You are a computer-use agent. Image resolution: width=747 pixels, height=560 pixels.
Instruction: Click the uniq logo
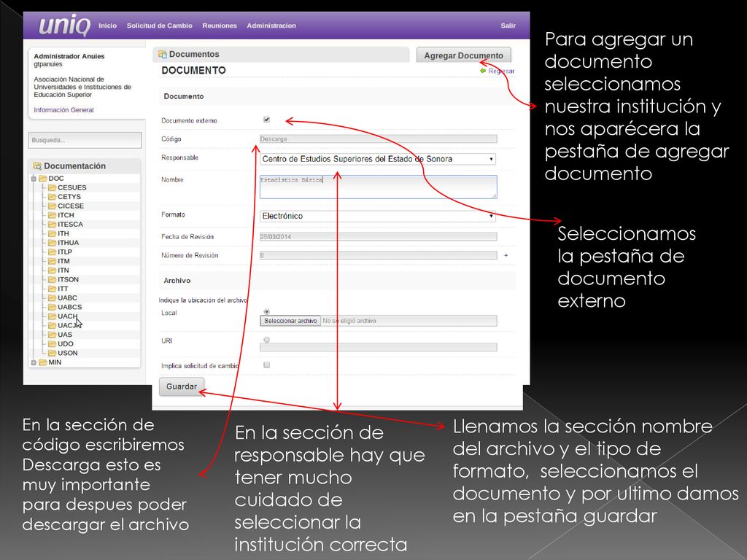point(64,26)
